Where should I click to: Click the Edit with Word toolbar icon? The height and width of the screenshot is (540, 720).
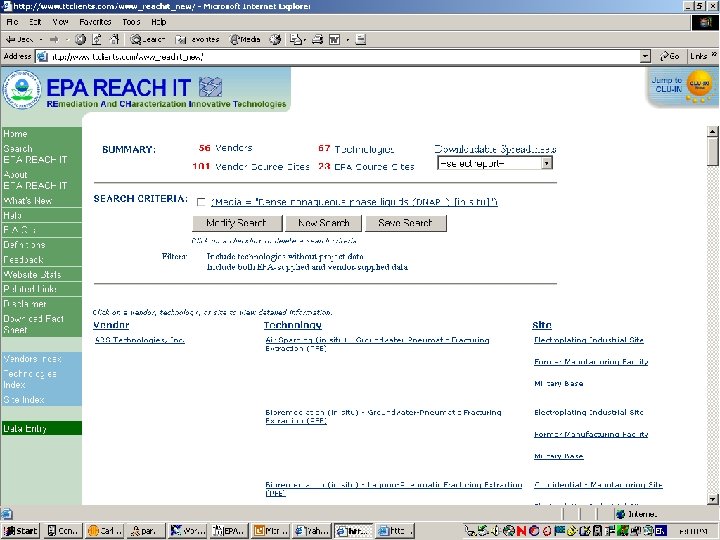click(x=335, y=39)
